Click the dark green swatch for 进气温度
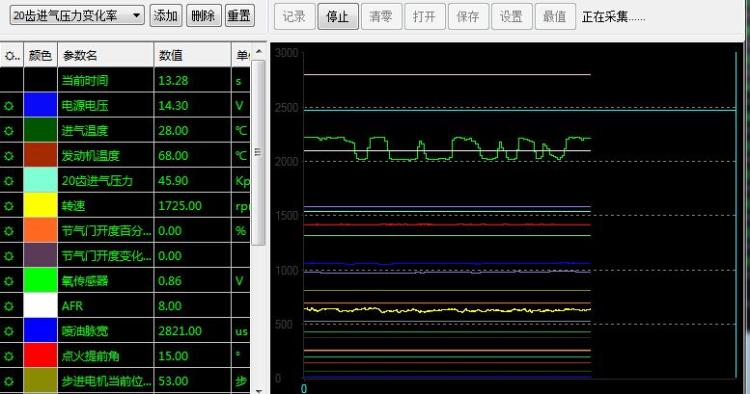 tap(40, 130)
